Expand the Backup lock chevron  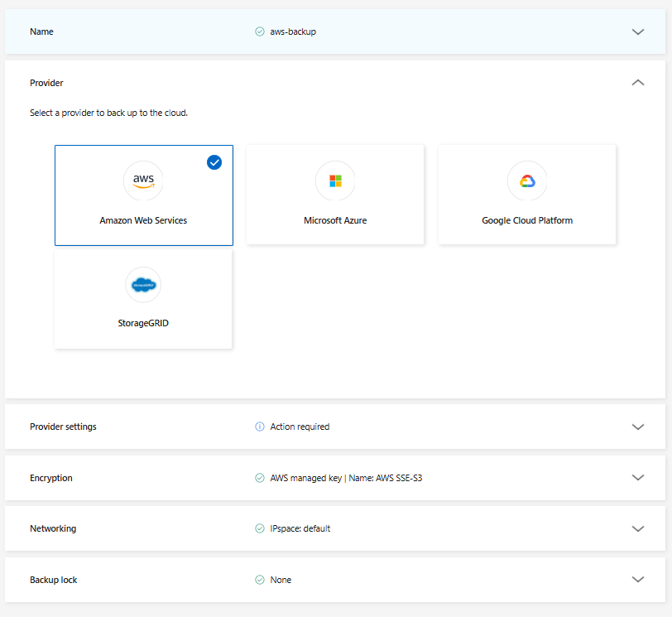(x=637, y=580)
